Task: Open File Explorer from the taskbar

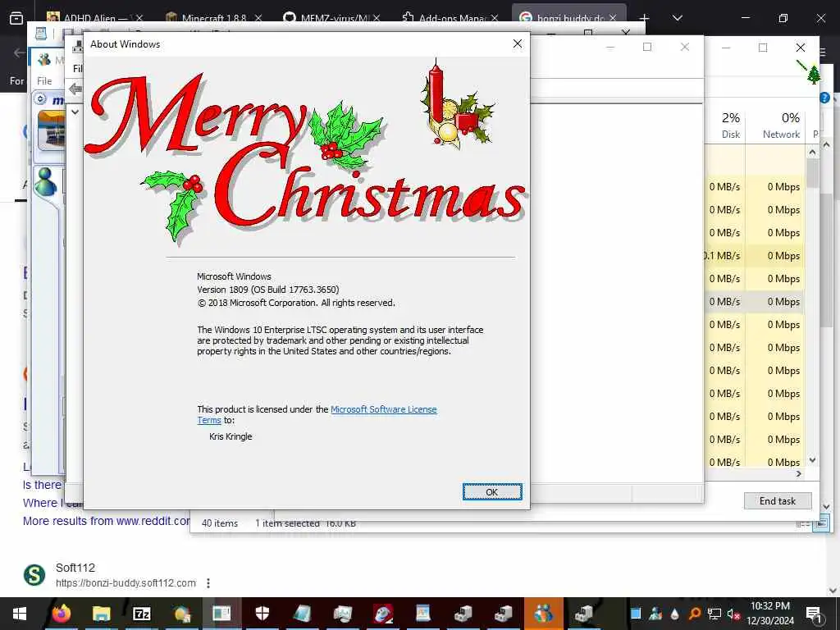Action: click(101, 614)
